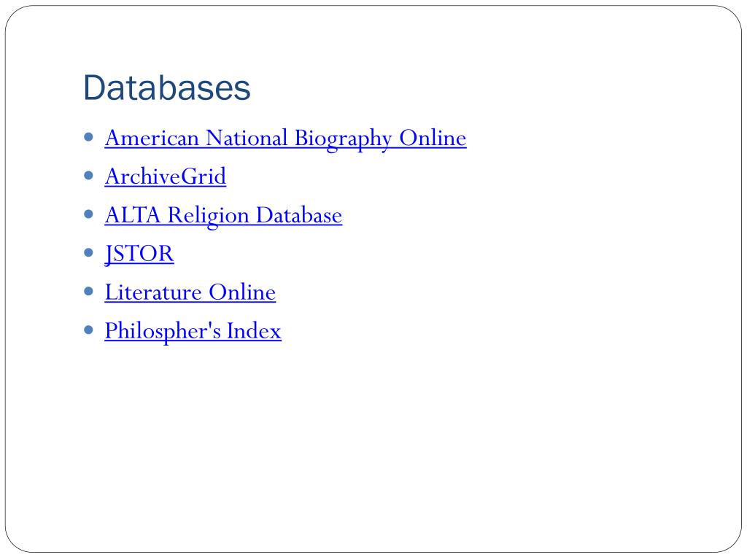The height and width of the screenshot is (560, 747).
Task: Visit the JSTOR link
Action: 139,254
